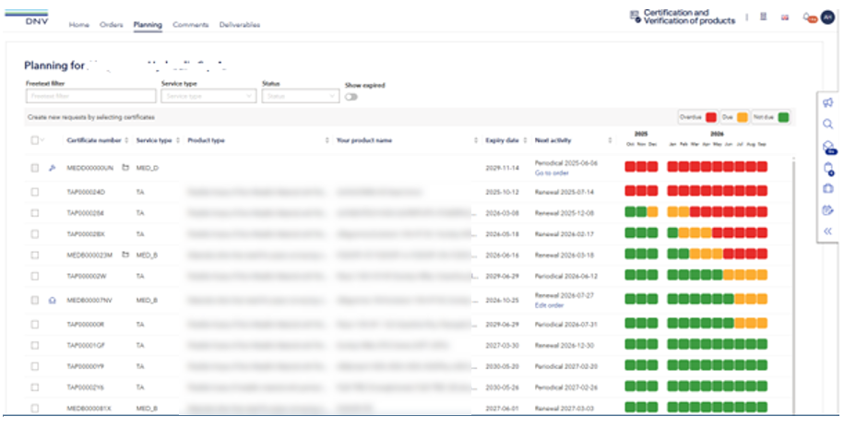Viewport: 868px width, 440px height.
Task: Click the language flag icon in header
Action: click(x=785, y=17)
